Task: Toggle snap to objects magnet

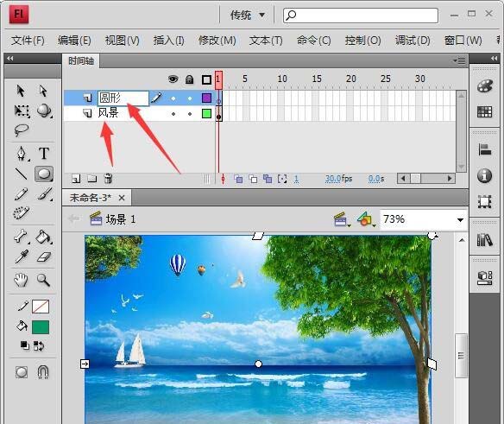Action: tap(43, 372)
